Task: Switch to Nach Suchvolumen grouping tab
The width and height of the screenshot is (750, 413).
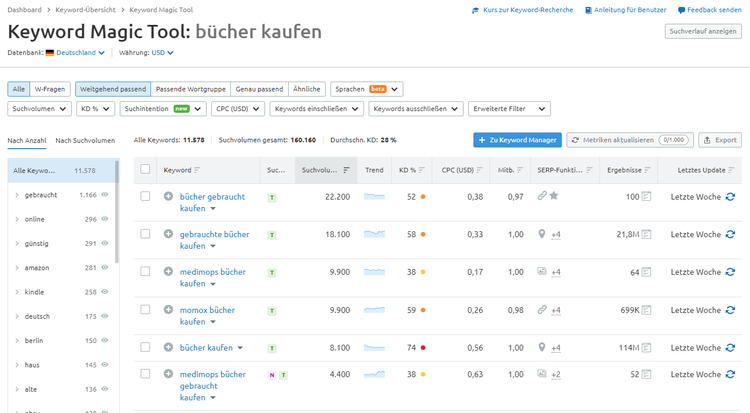Action: pos(85,140)
